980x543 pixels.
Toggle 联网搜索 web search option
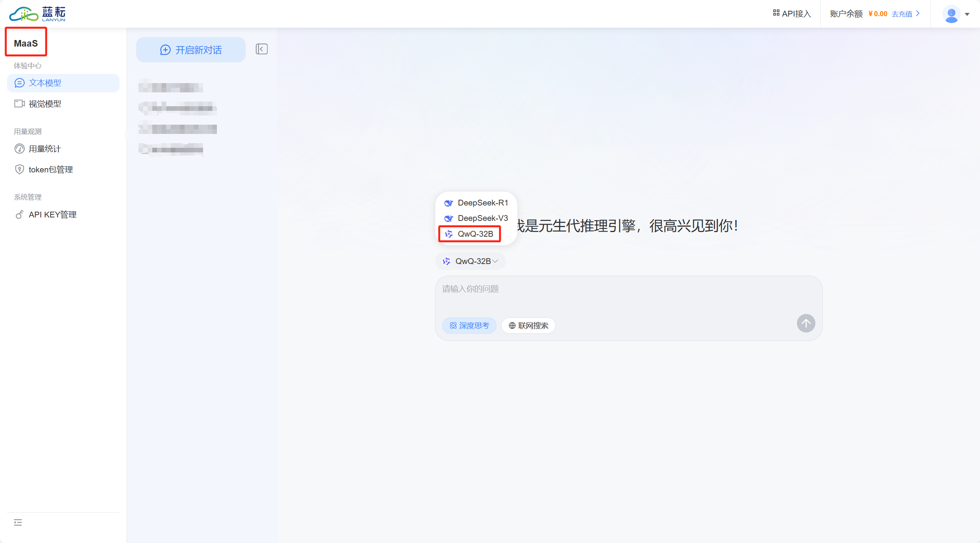click(x=528, y=326)
